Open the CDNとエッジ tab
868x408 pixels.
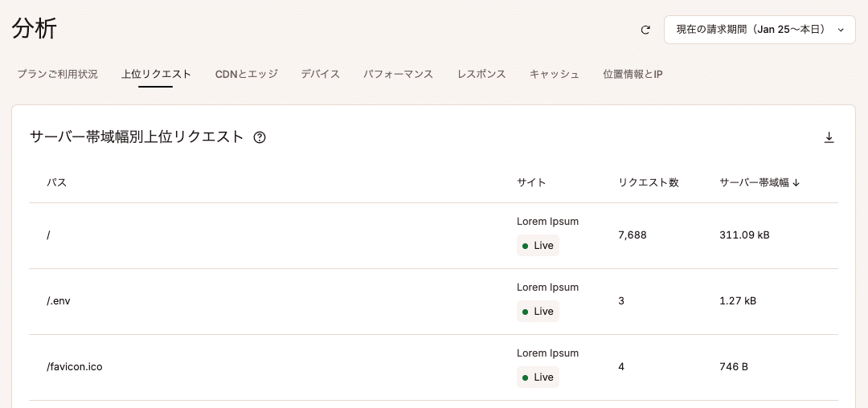click(246, 74)
